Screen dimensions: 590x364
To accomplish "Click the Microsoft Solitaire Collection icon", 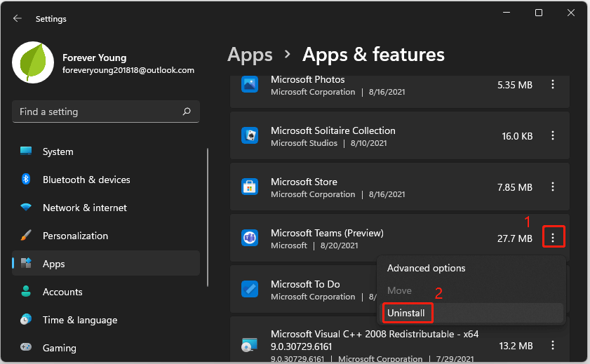I will (250, 135).
